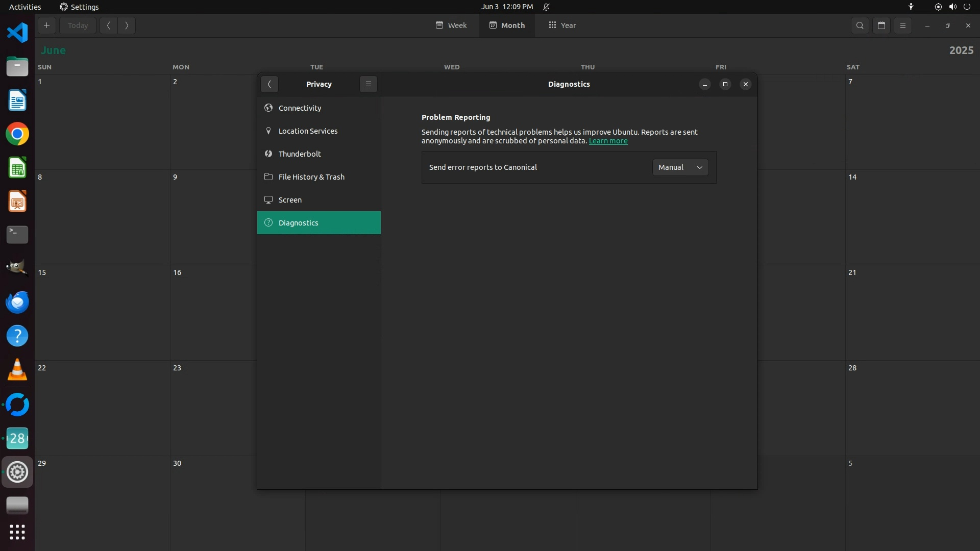Go to next month arrow
This screenshot has height=551, width=980.
tap(127, 26)
